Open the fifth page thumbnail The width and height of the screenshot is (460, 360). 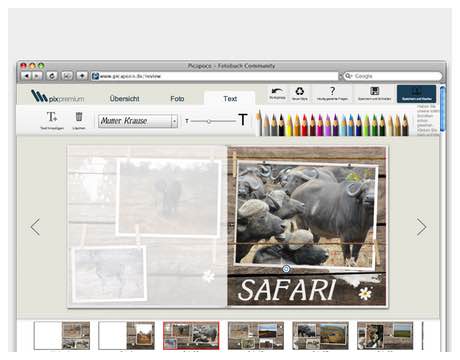321,335
